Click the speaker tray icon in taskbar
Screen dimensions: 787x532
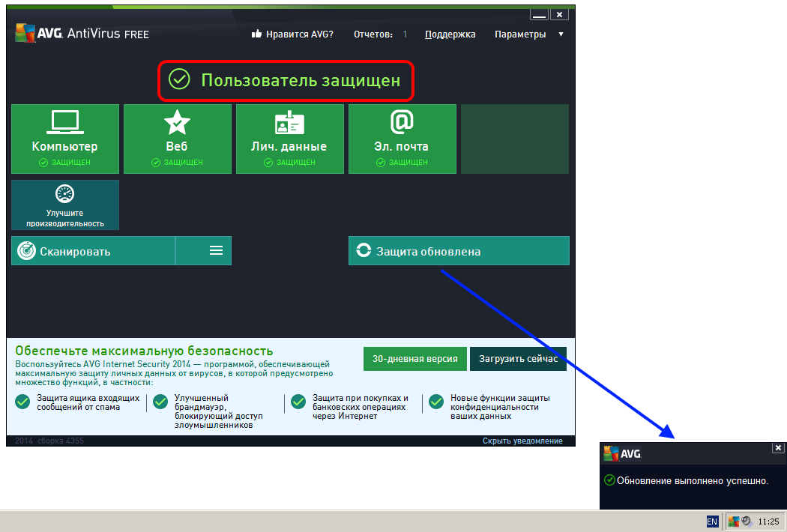(x=747, y=522)
